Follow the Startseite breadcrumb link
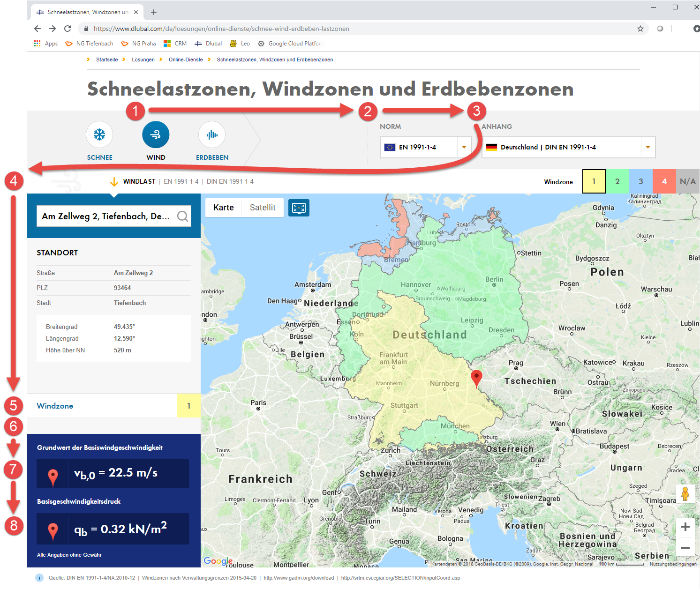 106,60
